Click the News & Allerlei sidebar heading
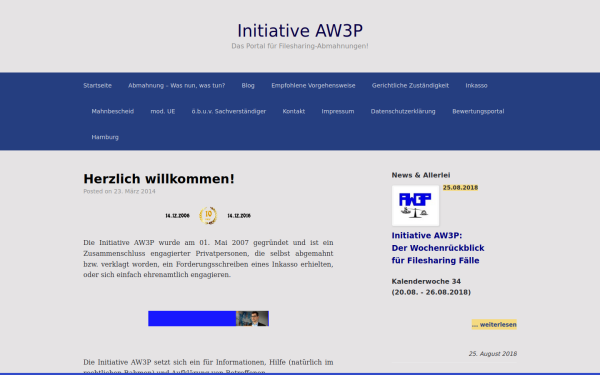 tap(421, 175)
